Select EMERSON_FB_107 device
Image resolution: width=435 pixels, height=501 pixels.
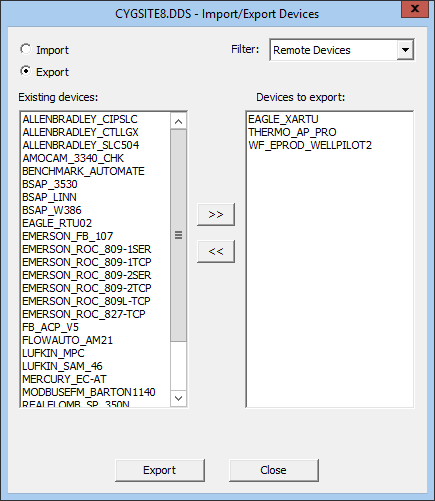tap(96, 236)
